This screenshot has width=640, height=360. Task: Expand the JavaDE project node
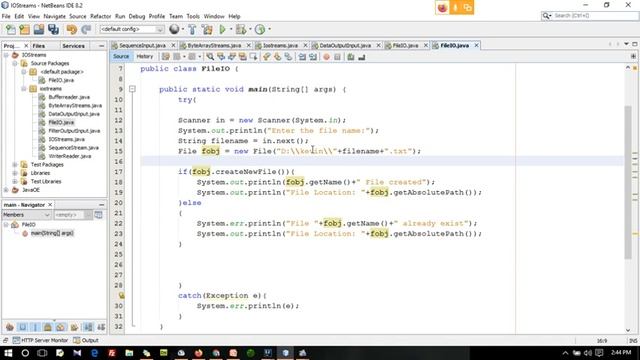6,190
